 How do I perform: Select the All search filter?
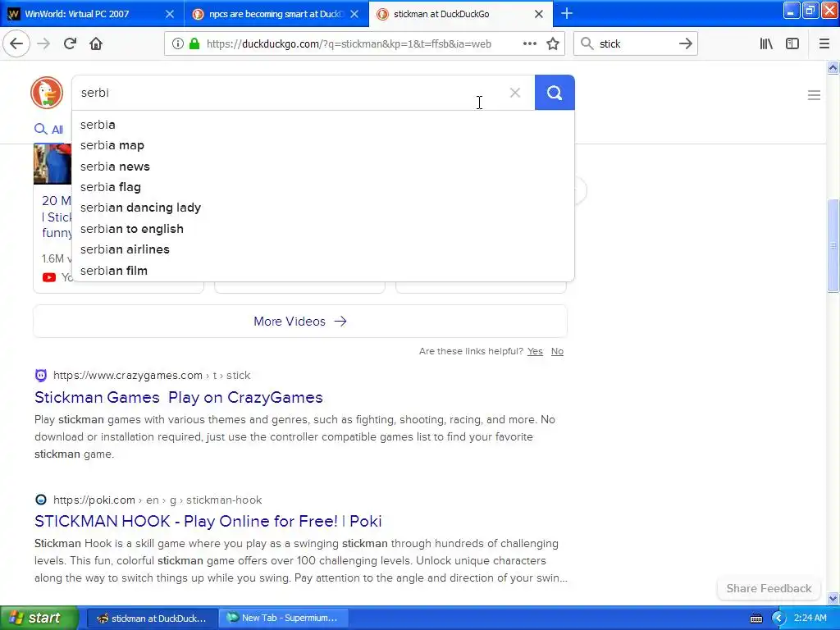tap(48, 129)
